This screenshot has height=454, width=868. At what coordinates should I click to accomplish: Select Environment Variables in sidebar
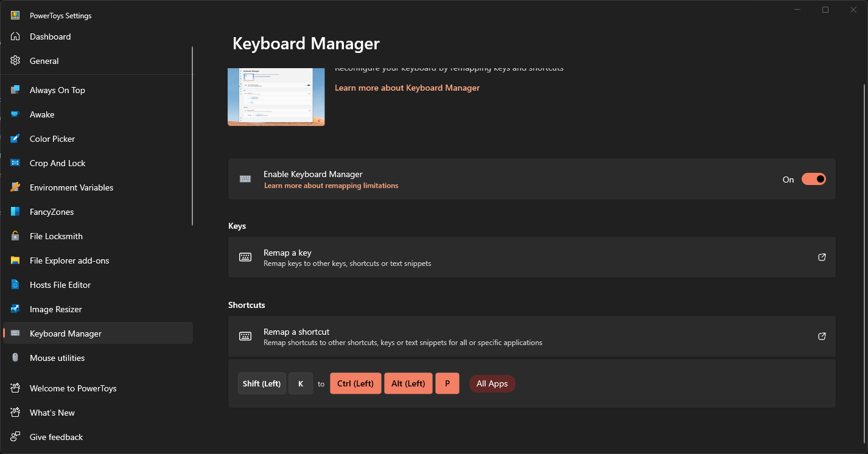click(98, 187)
